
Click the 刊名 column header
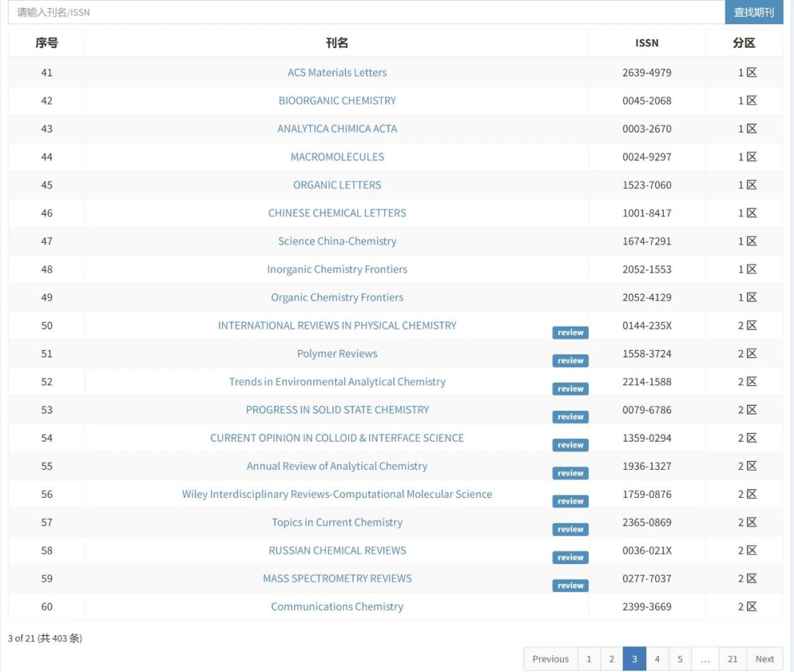point(337,43)
